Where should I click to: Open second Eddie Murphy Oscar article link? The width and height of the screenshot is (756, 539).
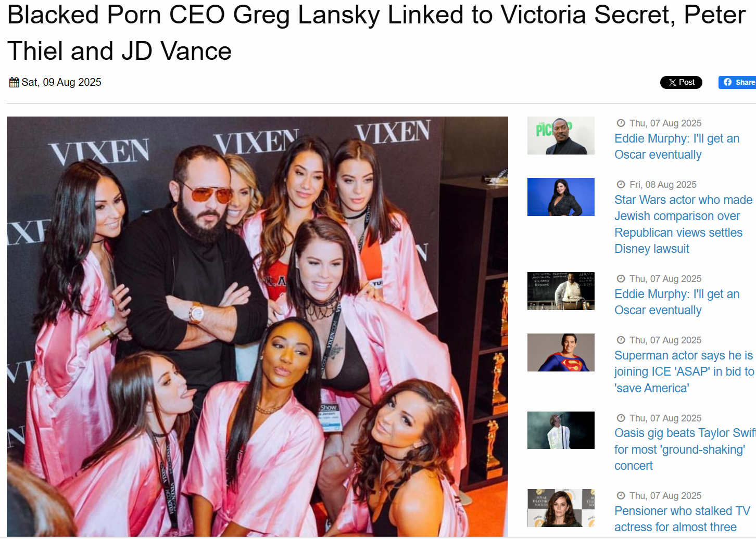pyautogui.click(x=677, y=302)
